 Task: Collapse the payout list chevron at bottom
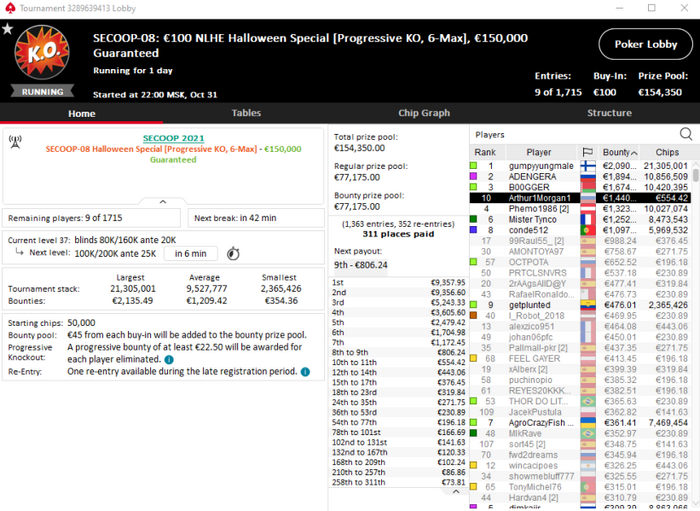(x=456, y=491)
